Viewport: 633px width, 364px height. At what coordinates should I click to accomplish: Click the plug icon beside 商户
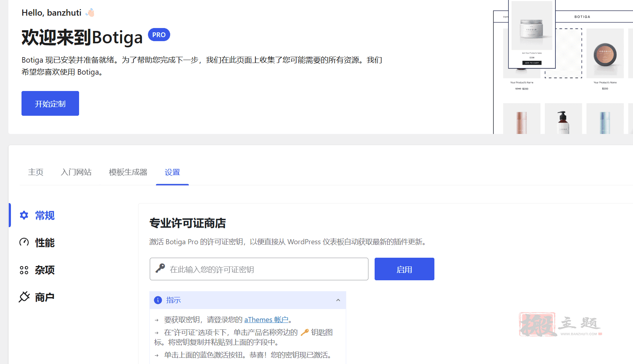[x=24, y=297]
